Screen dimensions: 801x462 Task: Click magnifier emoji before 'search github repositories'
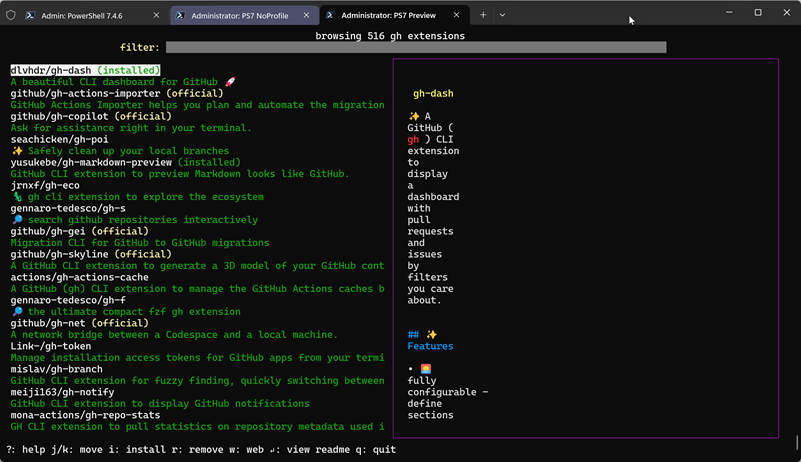point(17,220)
